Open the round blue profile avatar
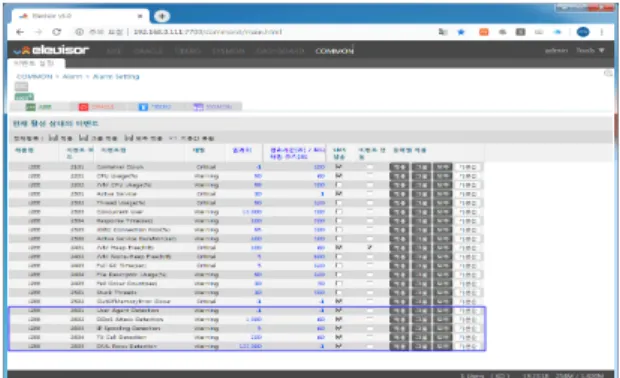The width and height of the screenshot is (620, 378). tap(583, 32)
